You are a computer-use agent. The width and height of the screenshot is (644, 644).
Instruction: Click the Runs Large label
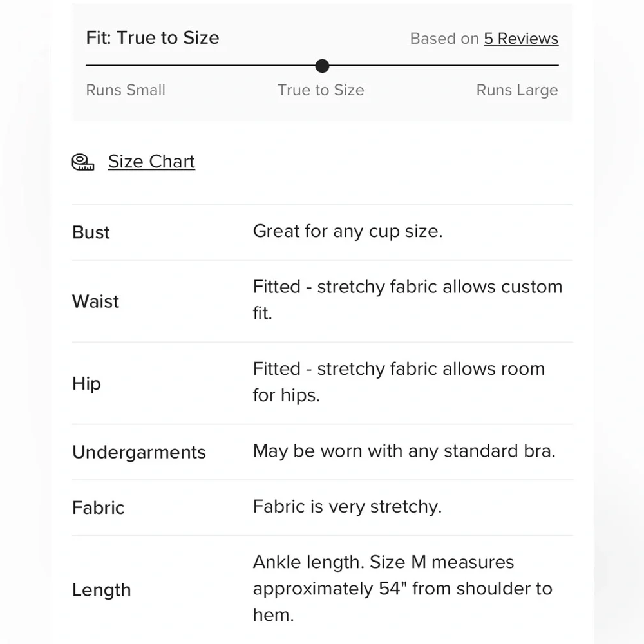517,90
